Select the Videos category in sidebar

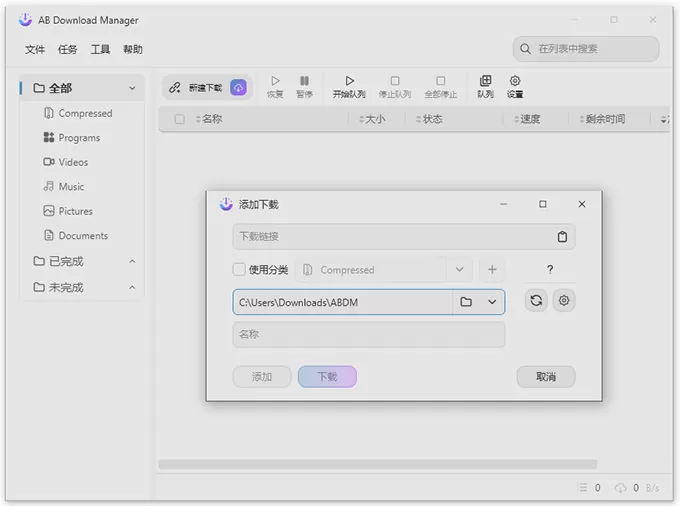click(82, 162)
